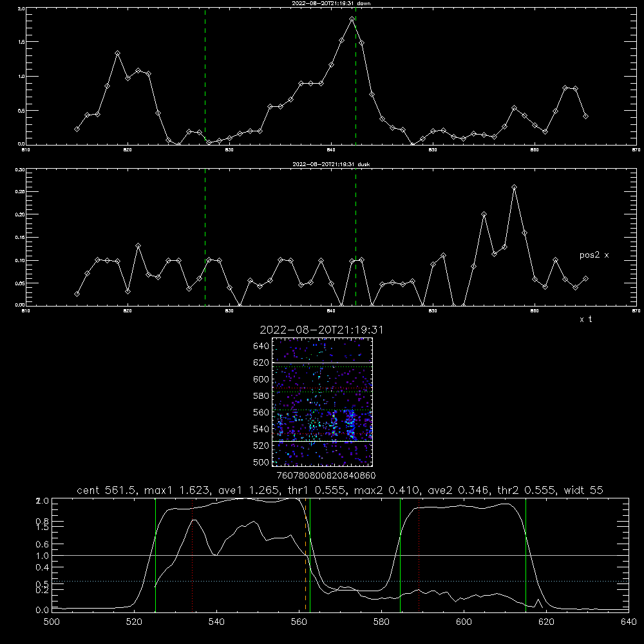Click the dusk plot title '2022-08-20T21:19:31 dusk'

331,164
